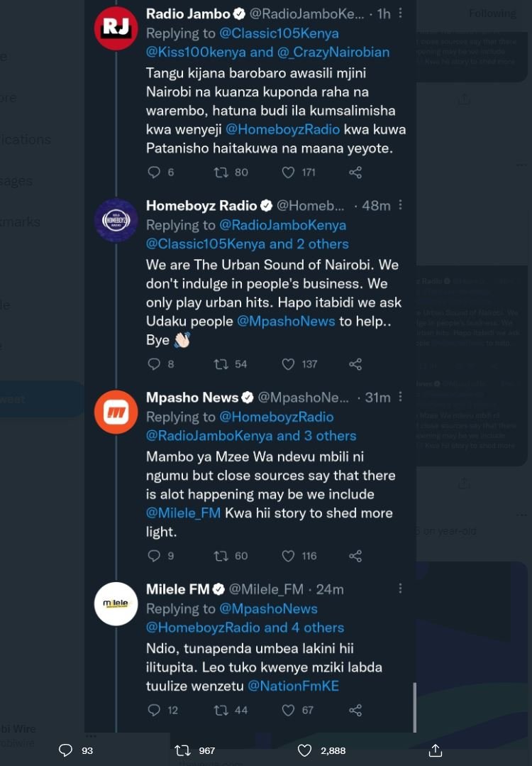Like the Milele FM tweet
The image size is (532, 766).
288,710
